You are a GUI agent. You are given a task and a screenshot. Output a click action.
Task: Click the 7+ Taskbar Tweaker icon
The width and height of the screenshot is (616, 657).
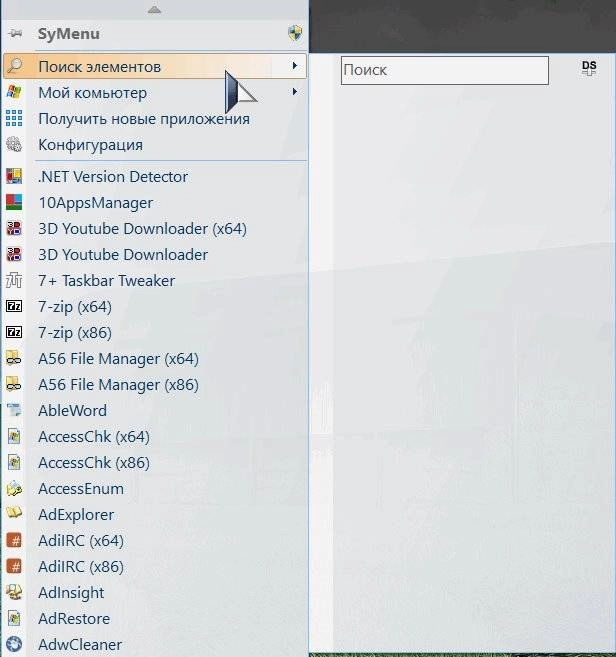[x=14, y=280]
